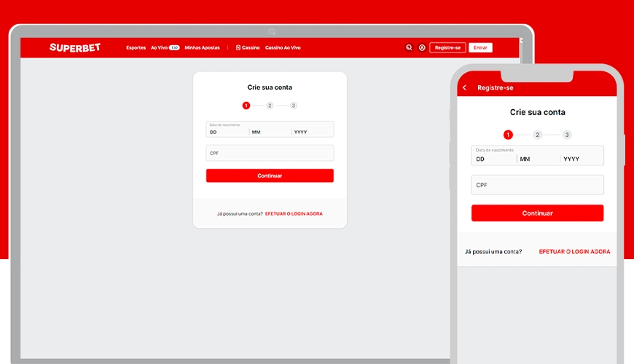
Task: Follow EFETUAR O LOGIN AGORA link on the laptop
Action: point(294,214)
